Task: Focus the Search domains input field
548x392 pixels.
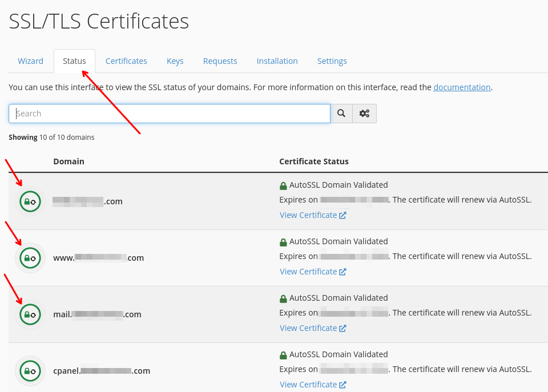Action: 170,114
